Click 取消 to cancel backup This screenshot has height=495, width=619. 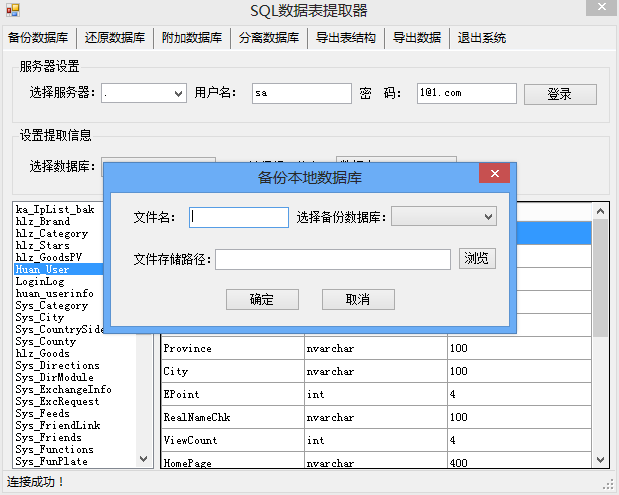pos(358,299)
